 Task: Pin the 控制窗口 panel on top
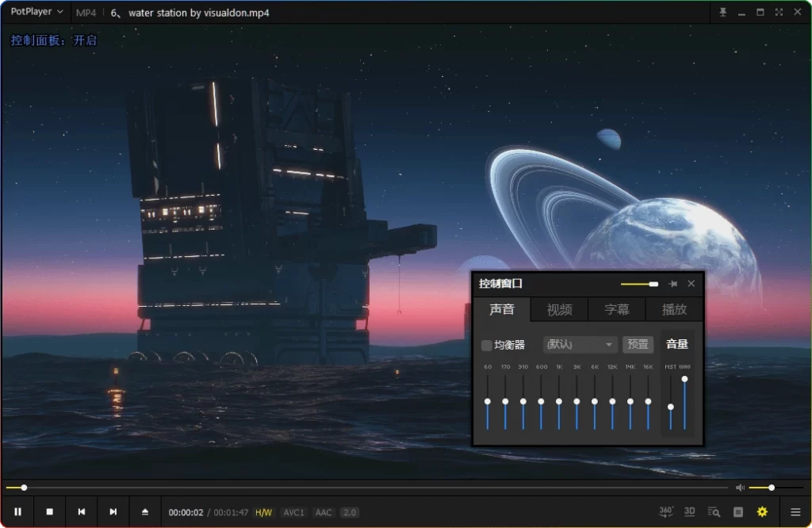point(672,284)
